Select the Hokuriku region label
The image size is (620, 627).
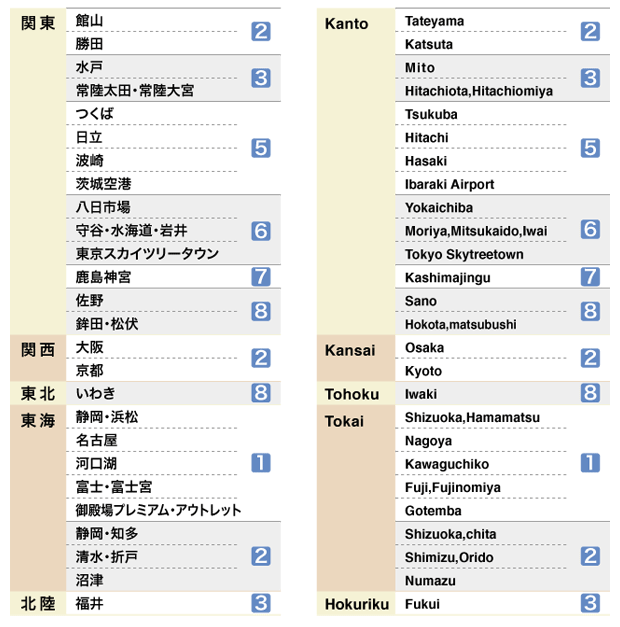357,604
